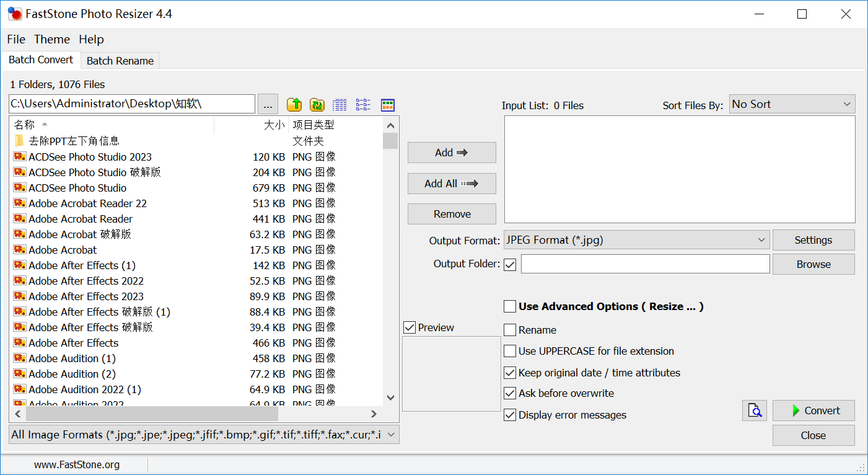Select file Adobe Acrobat 破解版
This screenshot has height=475, width=868.
pos(80,234)
